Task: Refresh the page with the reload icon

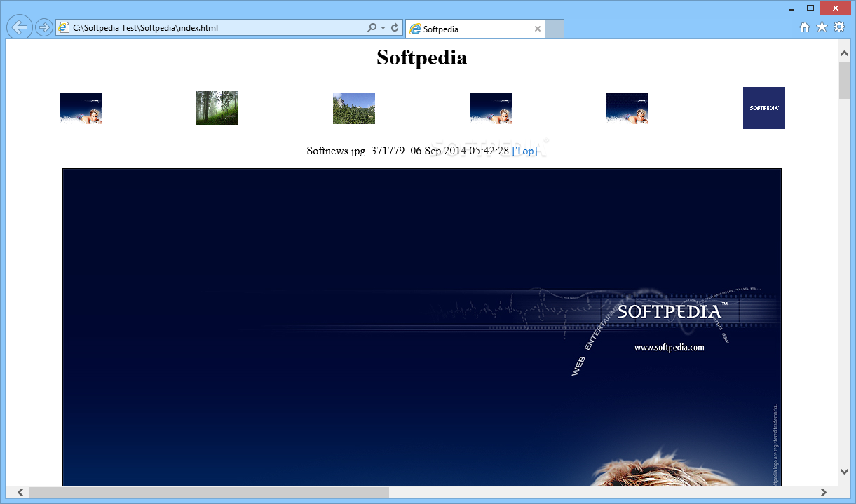Action: 395,28
